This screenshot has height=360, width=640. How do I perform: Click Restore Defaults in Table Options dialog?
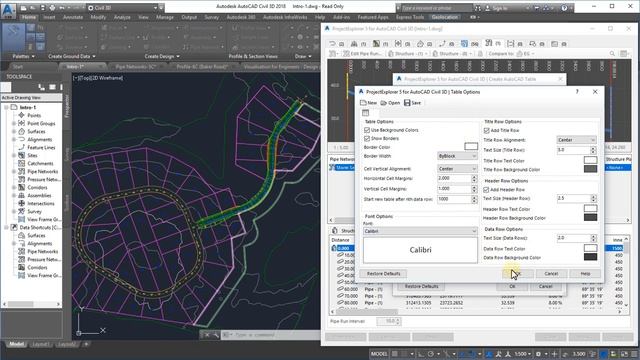coord(383,273)
